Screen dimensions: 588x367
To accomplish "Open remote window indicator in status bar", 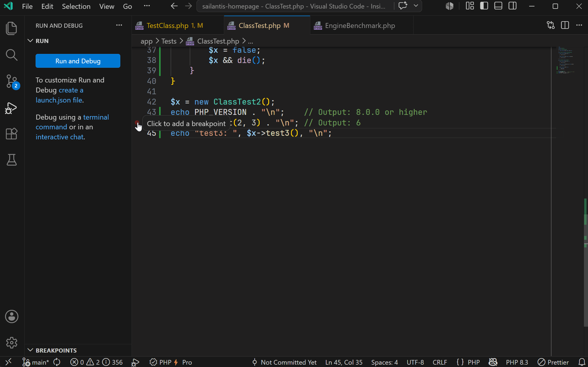I will (9, 362).
